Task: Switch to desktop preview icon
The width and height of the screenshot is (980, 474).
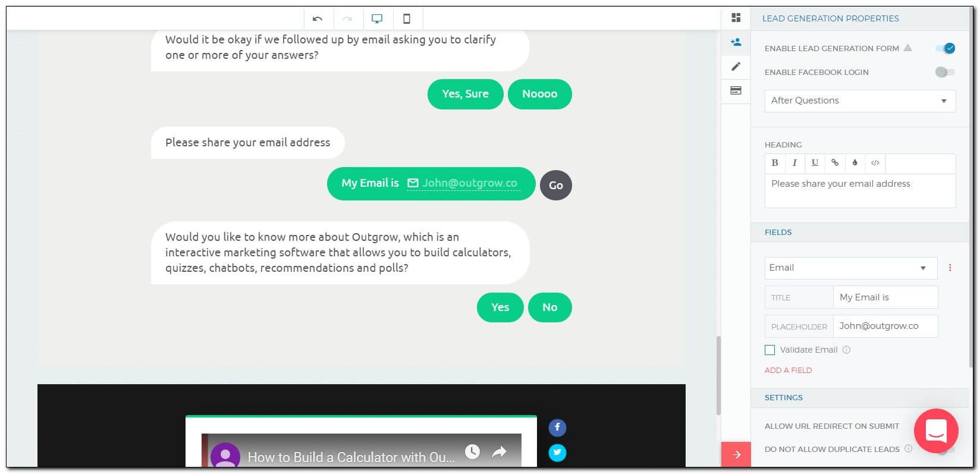Action: [x=377, y=19]
